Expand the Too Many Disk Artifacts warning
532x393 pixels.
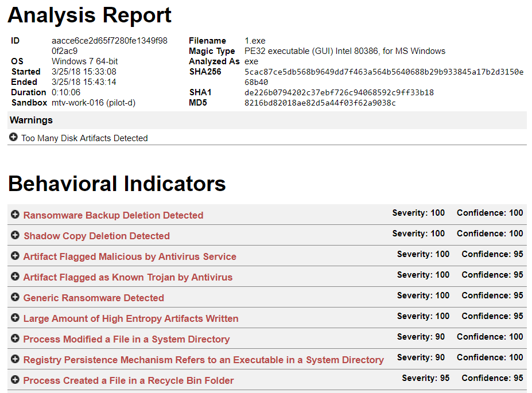pyautogui.click(x=14, y=138)
